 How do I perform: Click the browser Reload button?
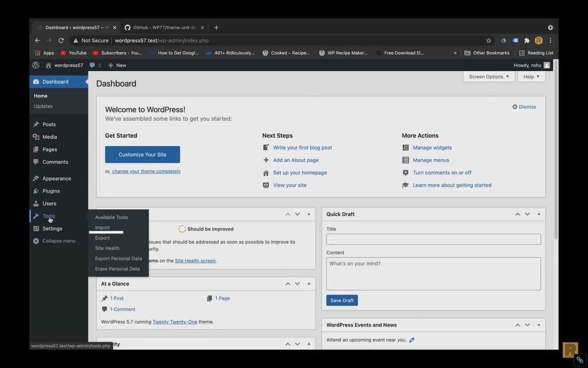(61, 40)
